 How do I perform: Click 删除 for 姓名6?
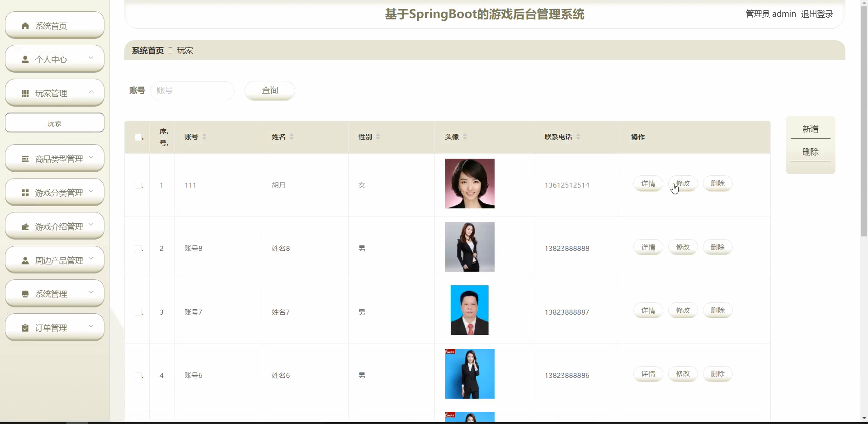coord(718,374)
